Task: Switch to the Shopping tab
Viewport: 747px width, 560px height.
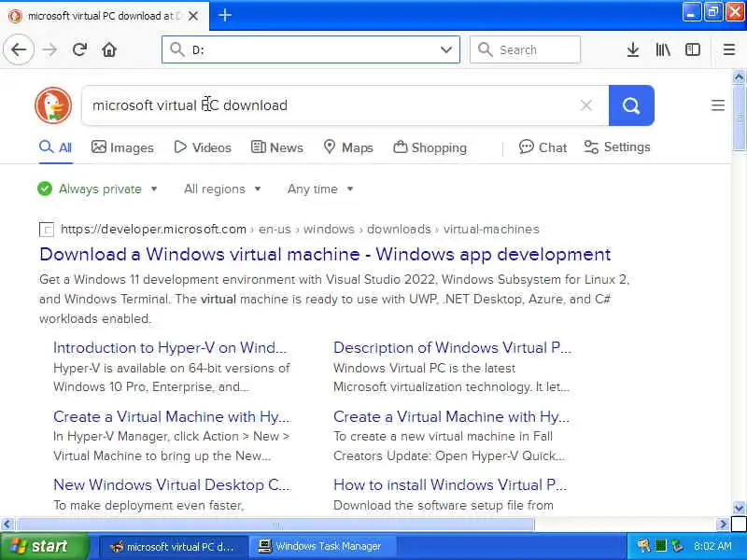Action: 430,147
